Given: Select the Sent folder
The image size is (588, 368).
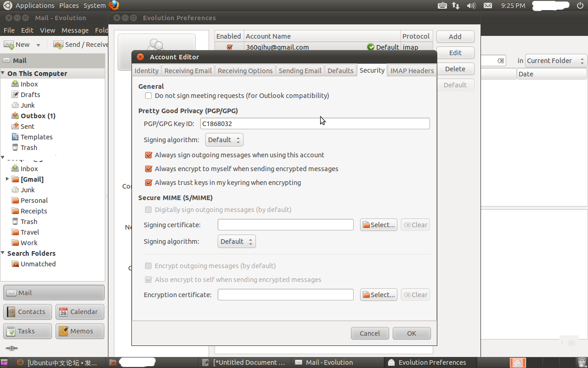Looking at the screenshot, I should tap(27, 126).
